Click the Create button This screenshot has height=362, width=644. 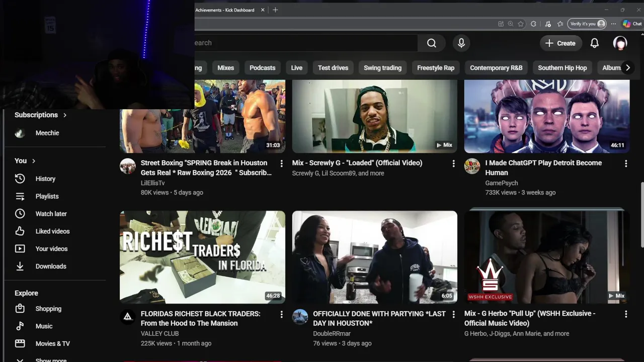click(560, 43)
